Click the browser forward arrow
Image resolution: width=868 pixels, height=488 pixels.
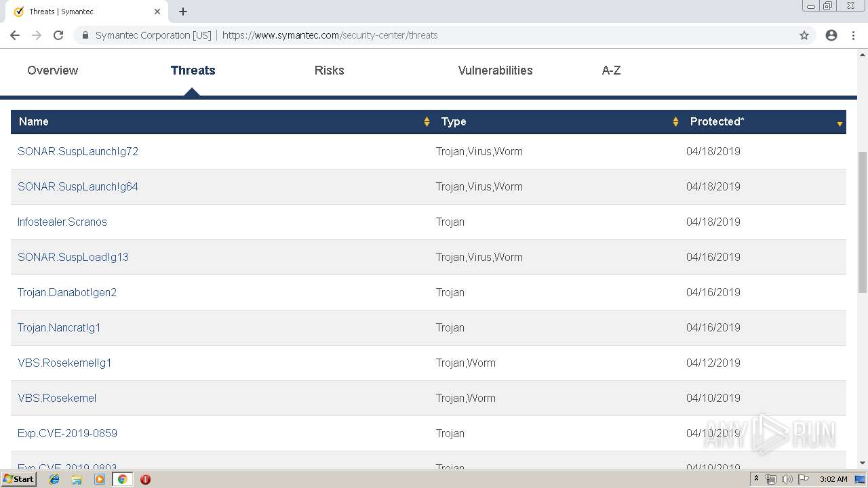click(x=37, y=35)
